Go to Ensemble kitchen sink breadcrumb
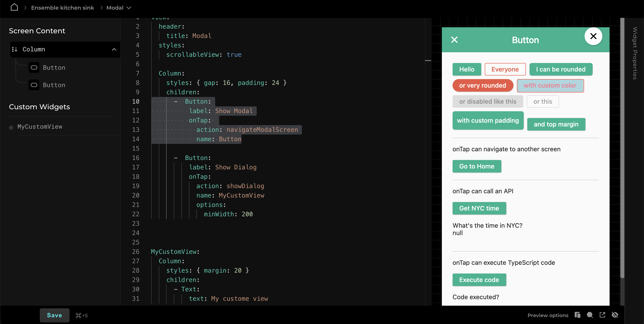Viewport: 644px width, 324px height. [62, 8]
